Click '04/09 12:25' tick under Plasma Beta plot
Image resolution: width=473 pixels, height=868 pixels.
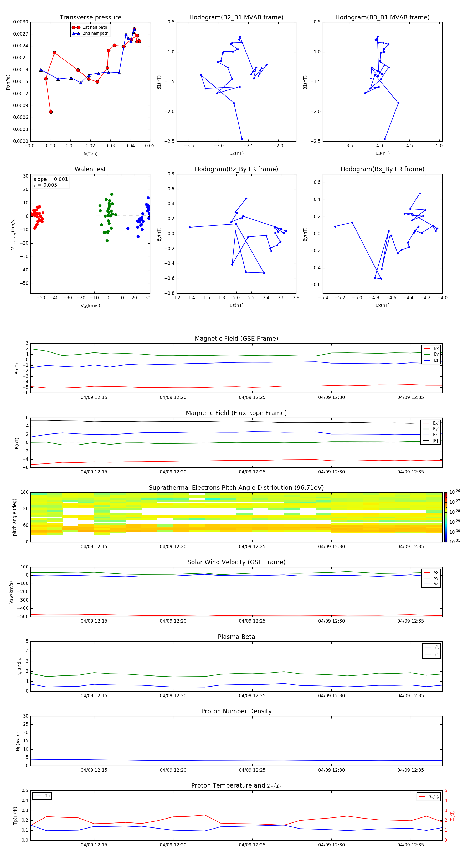coord(252,696)
